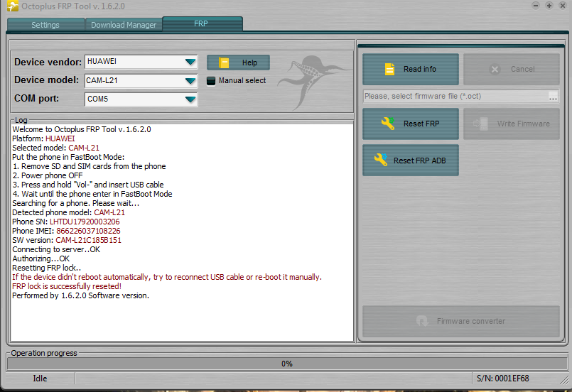
Task: Click the wrench icon on Reset FRP ADB
Action: click(381, 160)
